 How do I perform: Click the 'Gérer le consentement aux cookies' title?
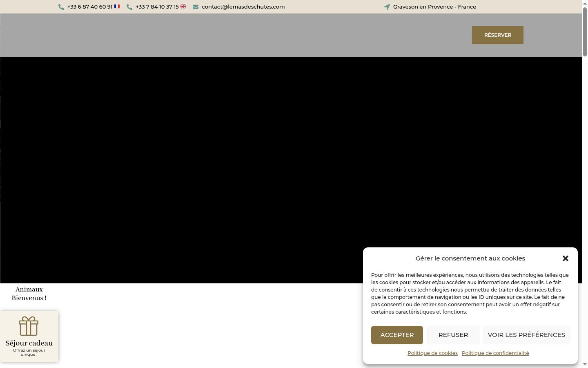[470, 258]
